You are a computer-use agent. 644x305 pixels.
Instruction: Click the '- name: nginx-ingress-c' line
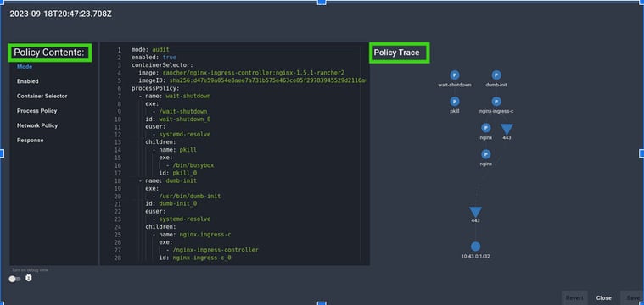192,235
